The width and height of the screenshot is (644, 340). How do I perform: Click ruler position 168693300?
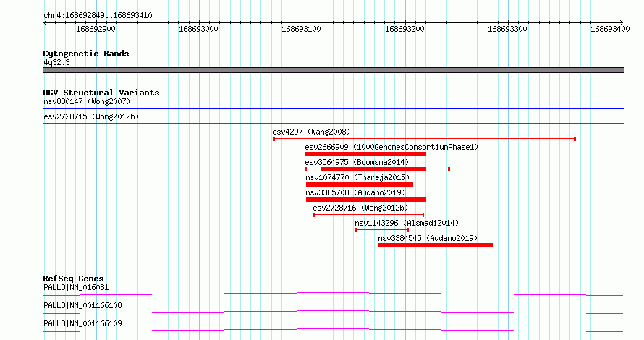[507, 29]
